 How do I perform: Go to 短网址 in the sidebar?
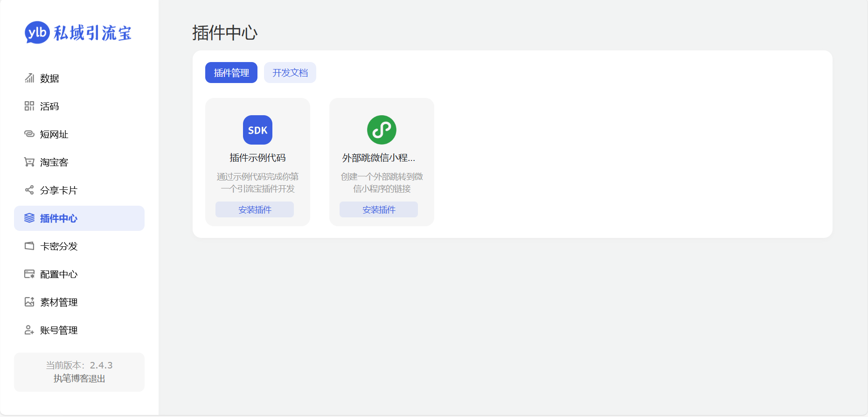[x=79, y=134]
